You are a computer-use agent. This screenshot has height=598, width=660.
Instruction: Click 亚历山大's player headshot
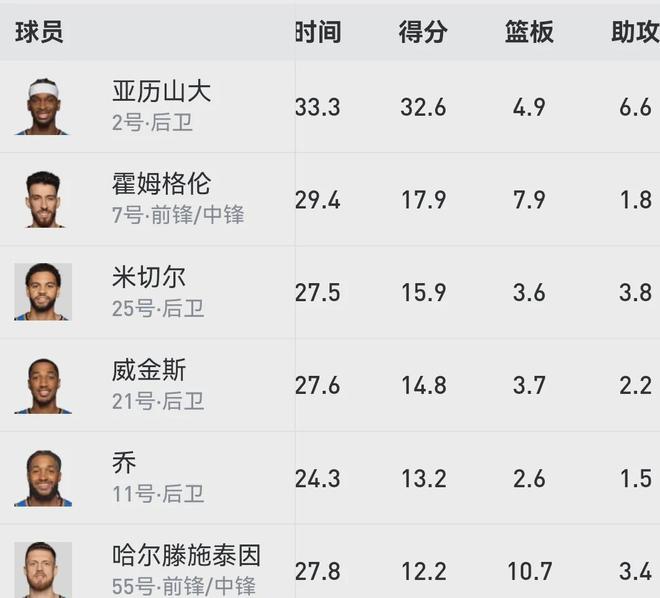click(x=43, y=107)
